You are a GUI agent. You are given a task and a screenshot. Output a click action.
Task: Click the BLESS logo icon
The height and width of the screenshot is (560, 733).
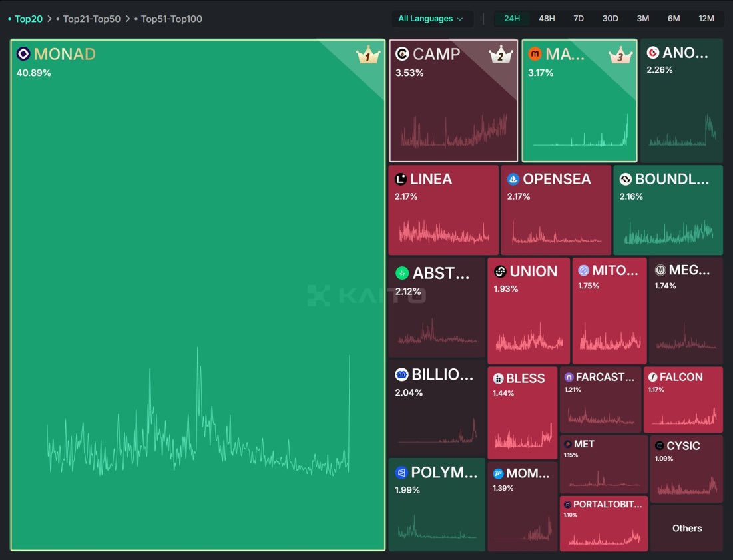tap(499, 379)
